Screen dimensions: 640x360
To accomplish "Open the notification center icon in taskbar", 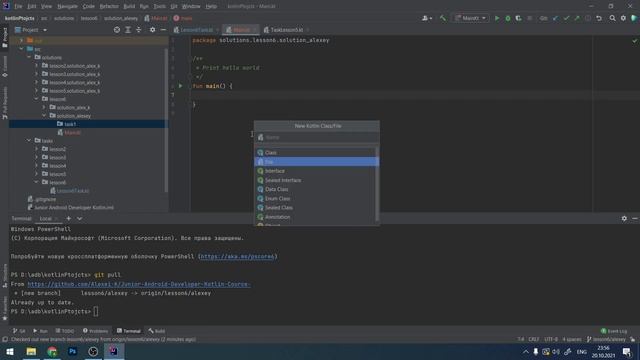I will click(x=627, y=351).
